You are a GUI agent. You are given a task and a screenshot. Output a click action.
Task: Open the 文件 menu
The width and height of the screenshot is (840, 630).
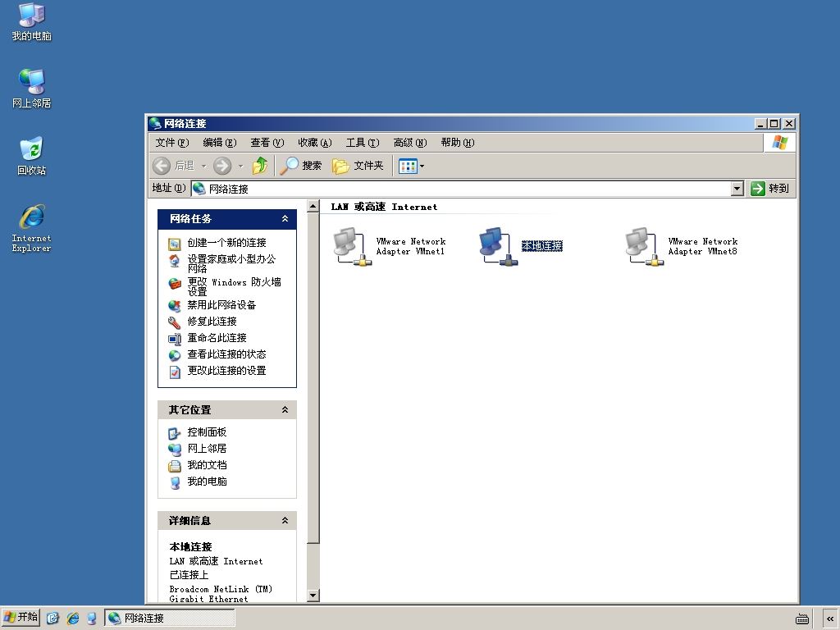[x=172, y=143]
